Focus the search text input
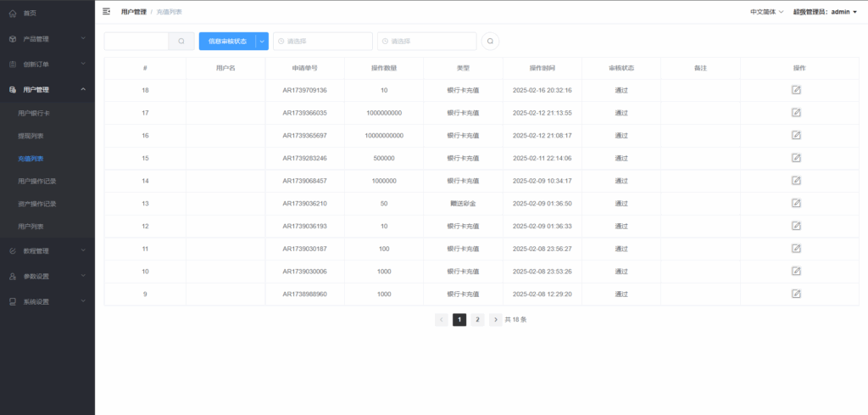 click(136, 41)
